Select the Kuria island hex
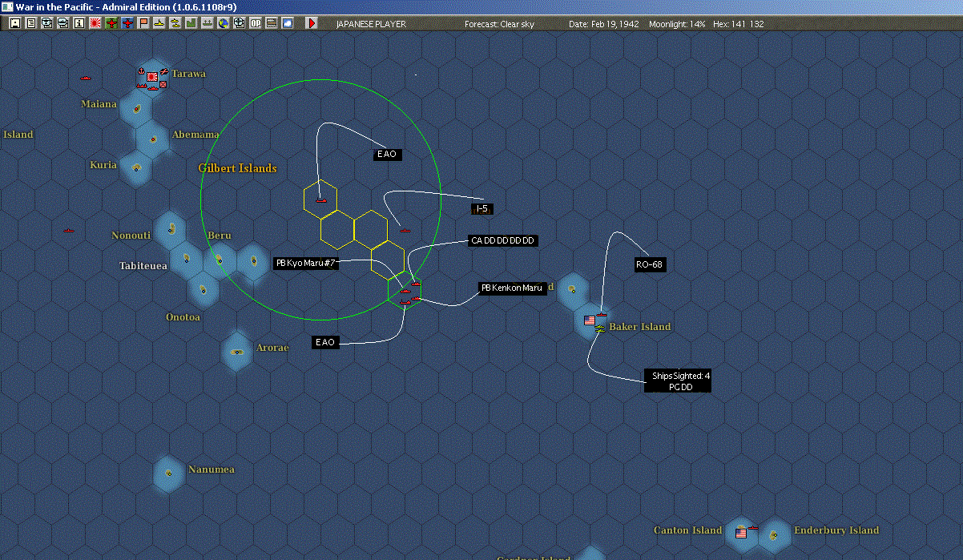The height and width of the screenshot is (560, 963). coord(136,168)
